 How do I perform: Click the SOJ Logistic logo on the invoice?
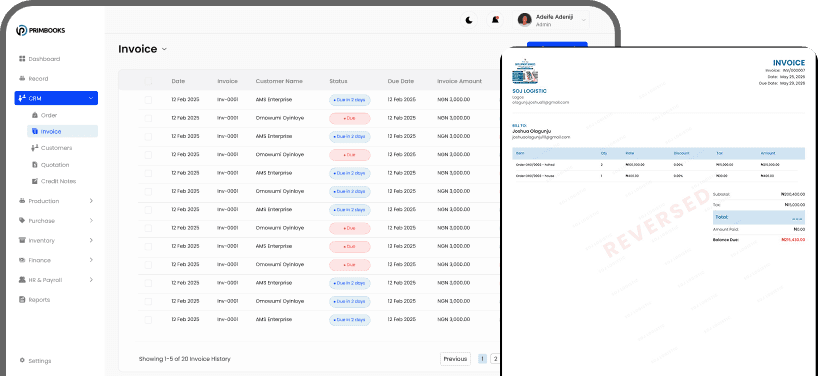pos(525,71)
